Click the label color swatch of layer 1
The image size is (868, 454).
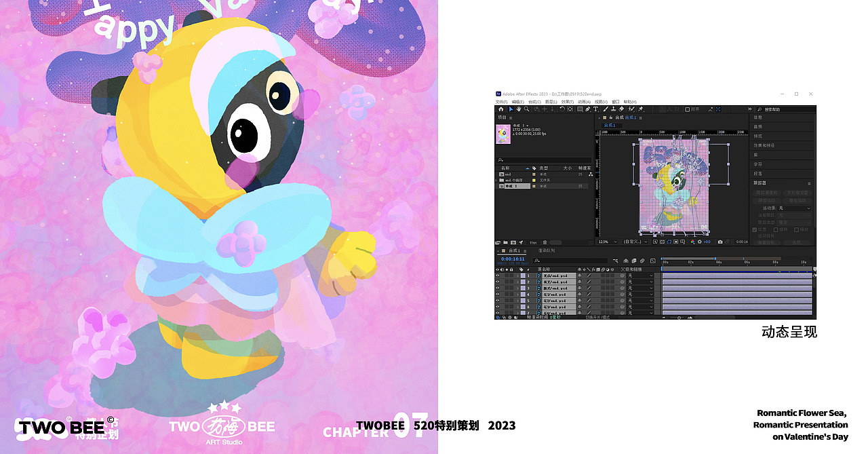(523, 276)
